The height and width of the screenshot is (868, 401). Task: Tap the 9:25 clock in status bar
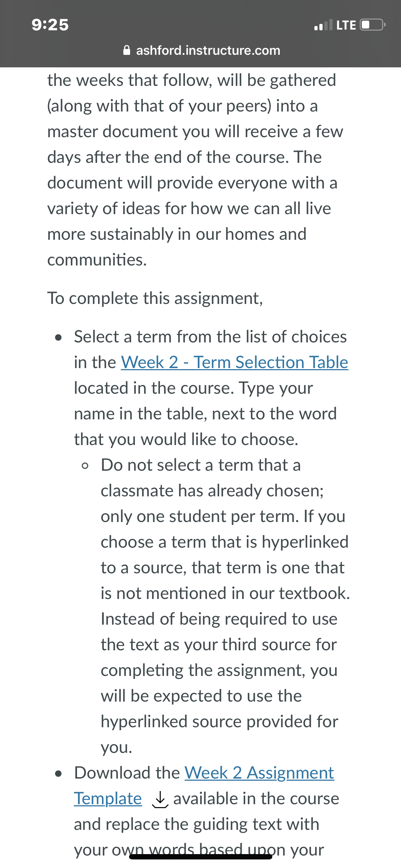[50, 25]
